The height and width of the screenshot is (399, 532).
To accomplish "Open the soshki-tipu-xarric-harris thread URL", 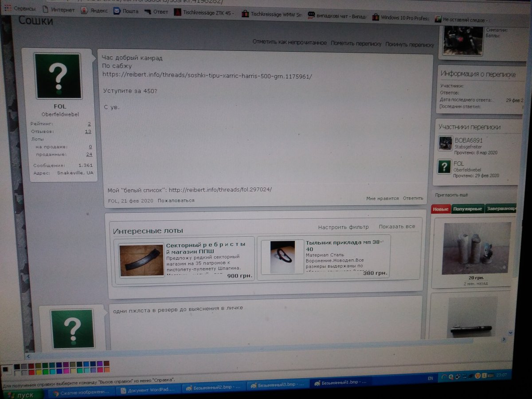I will [207, 75].
